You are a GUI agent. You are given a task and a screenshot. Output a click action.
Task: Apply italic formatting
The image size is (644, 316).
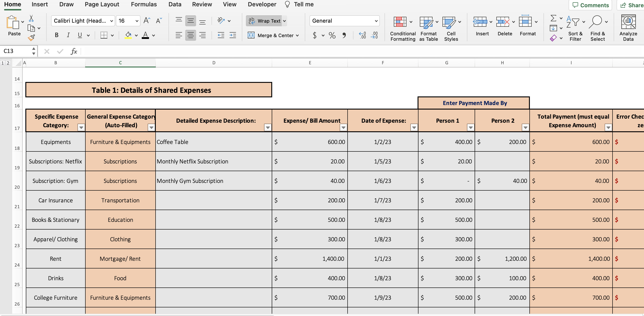(68, 35)
